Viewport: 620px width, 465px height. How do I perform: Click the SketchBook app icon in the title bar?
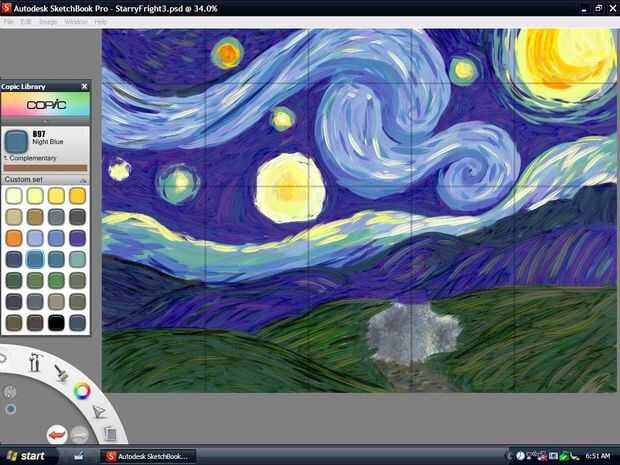click(6, 8)
